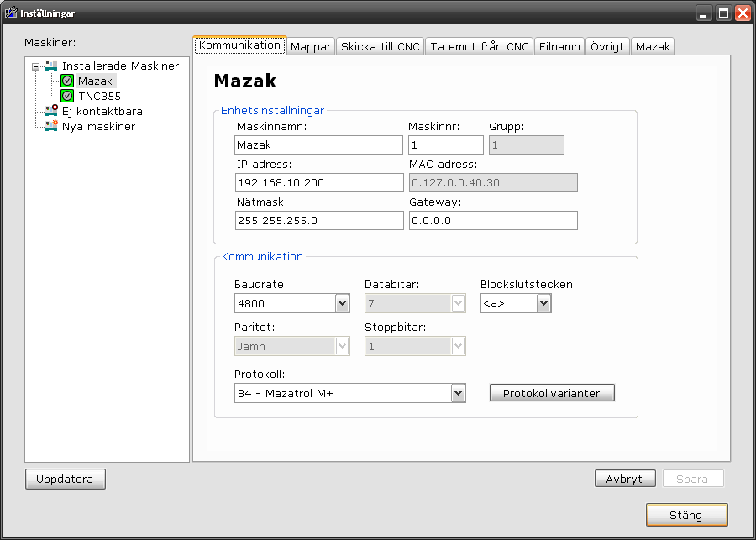
Task: Close the Inställningar window
Action: (743, 13)
